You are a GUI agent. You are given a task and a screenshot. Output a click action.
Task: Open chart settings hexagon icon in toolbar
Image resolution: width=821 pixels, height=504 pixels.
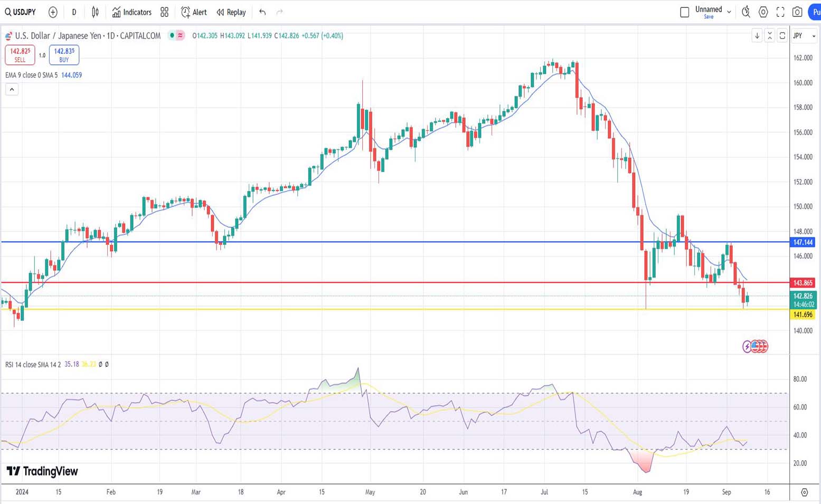pos(763,12)
